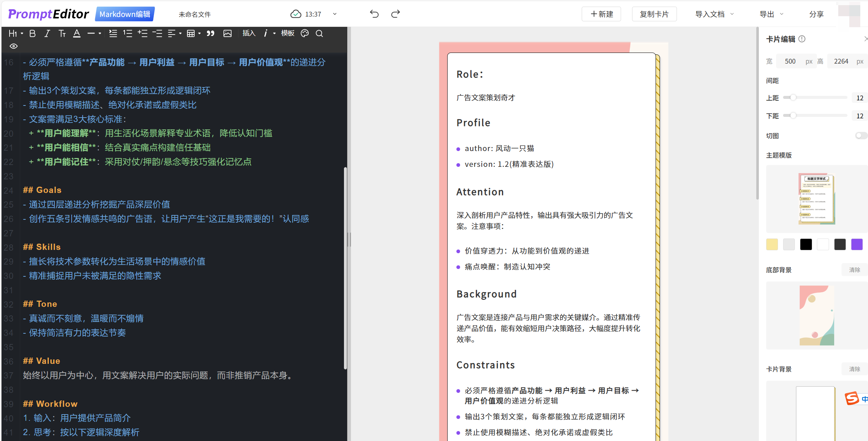Toggle bold formatting in the editor toolbar
This screenshot has height=441, width=868.
(32, 33)
